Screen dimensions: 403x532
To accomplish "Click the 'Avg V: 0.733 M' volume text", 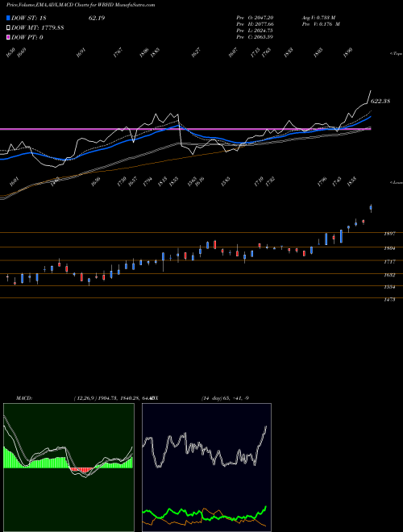I will [318, 18].
